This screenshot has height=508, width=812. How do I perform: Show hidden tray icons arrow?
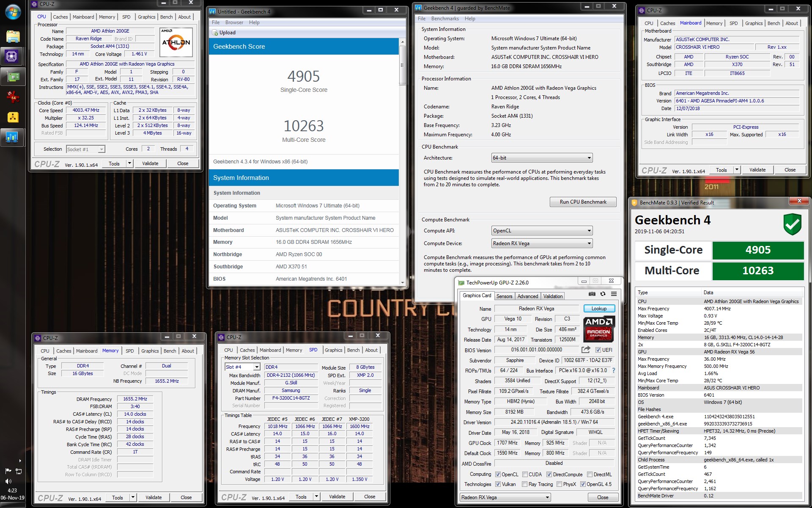click(x=20, y=461)
